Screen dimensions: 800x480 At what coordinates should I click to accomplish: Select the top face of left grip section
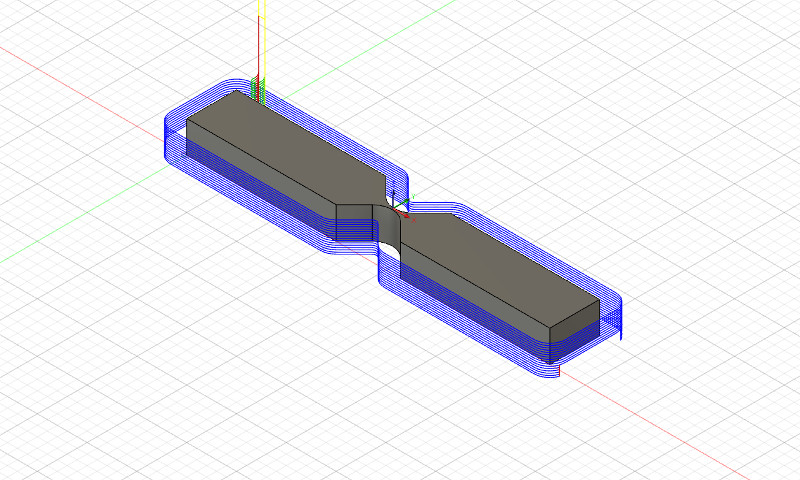click(286, 148)
